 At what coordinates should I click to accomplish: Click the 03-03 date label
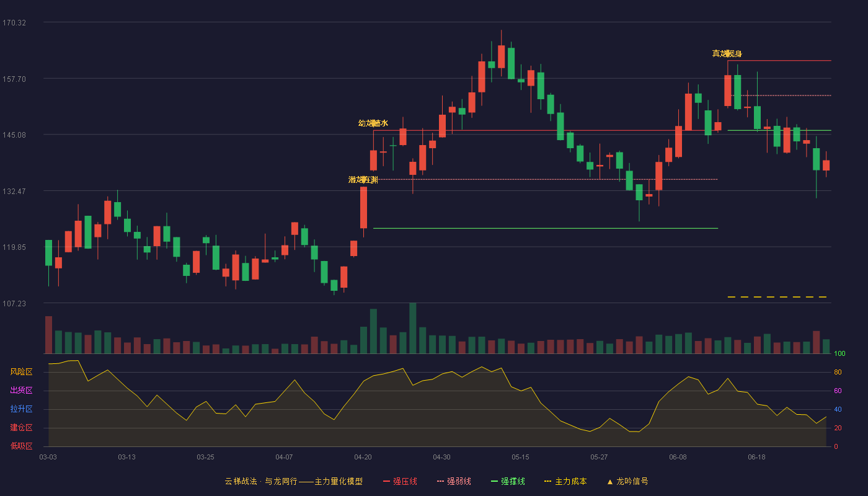point(48,457)
